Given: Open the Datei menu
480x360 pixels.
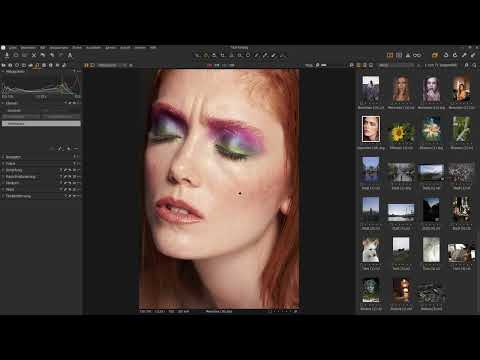Looking at the screenshot, I should point(12,48).
